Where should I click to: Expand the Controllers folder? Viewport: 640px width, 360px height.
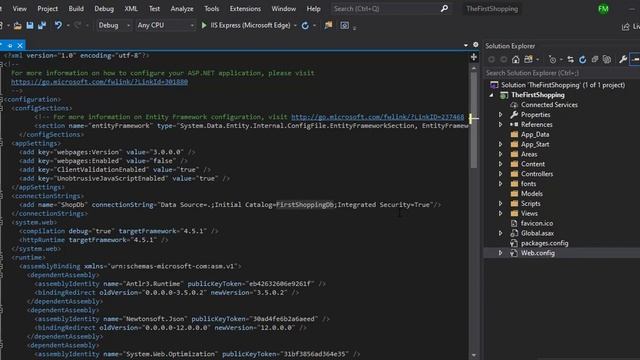(501, 174)
